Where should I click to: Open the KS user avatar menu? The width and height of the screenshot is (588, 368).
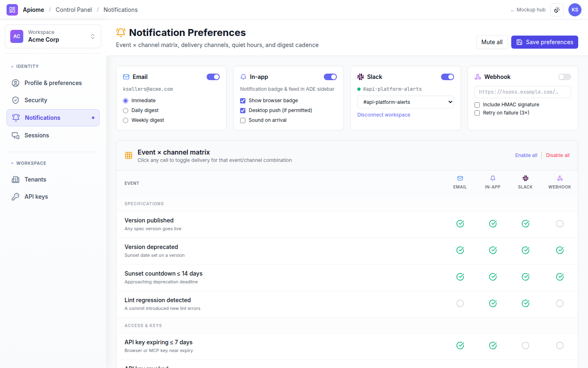click(575, 10)
